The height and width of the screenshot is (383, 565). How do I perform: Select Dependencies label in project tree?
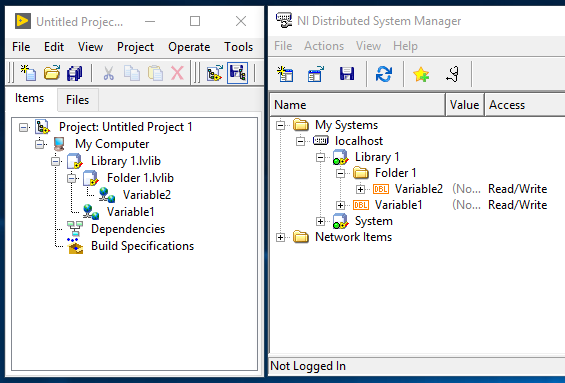(x=128, y=229)
